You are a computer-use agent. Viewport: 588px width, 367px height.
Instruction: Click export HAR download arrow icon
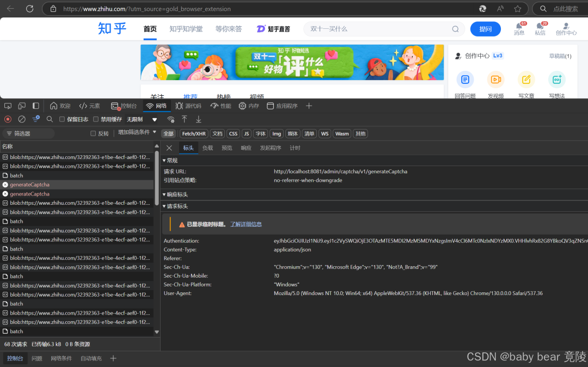198,119
